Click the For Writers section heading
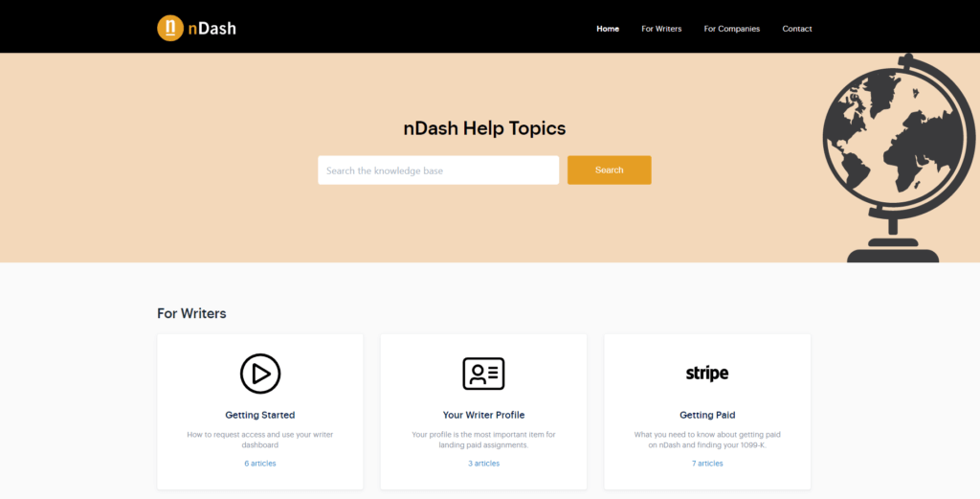980x499 pixels. (191, 313)
